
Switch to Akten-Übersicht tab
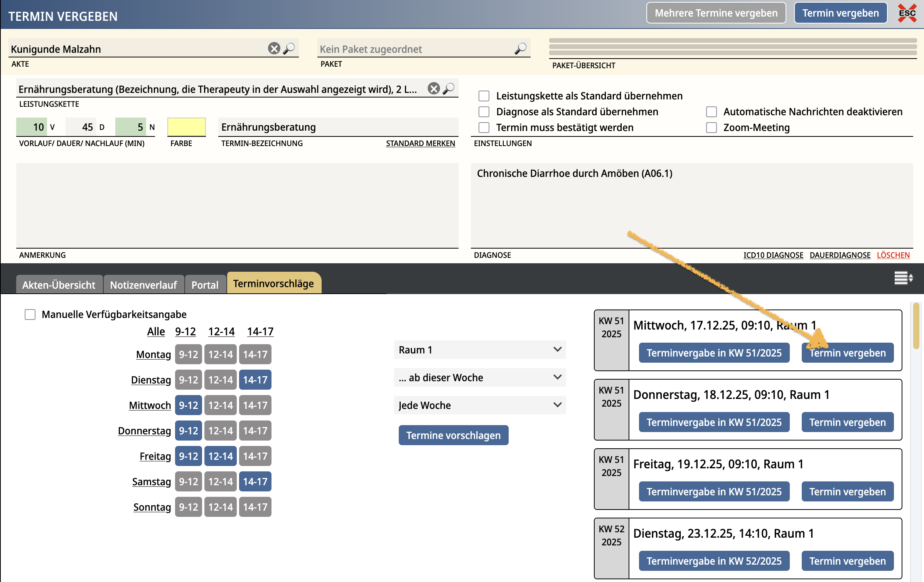click(59, 285)
